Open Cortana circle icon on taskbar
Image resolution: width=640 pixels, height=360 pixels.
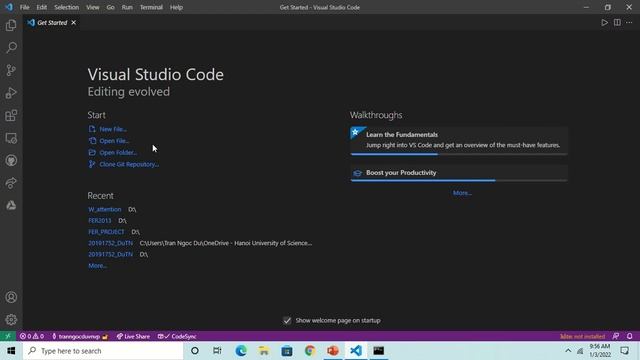pos(195,351)
